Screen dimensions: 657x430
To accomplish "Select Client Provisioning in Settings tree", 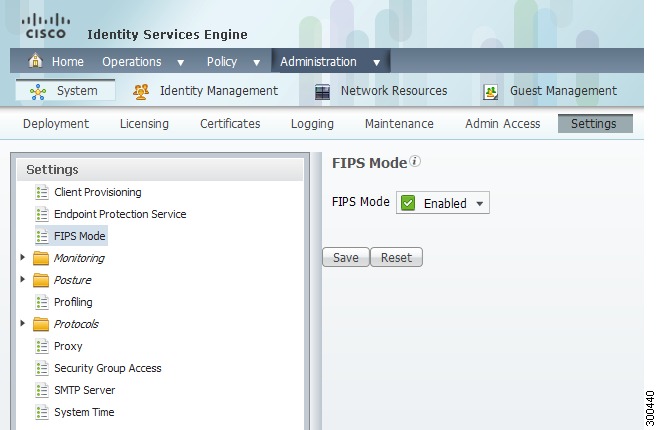I will pyautogui.click(x=98, y=192).
